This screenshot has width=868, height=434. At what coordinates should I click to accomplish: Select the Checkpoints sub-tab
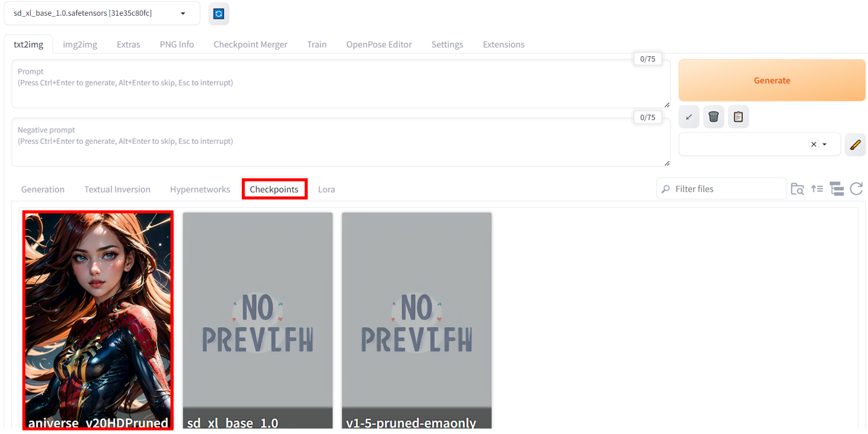[x=274, y=189]
